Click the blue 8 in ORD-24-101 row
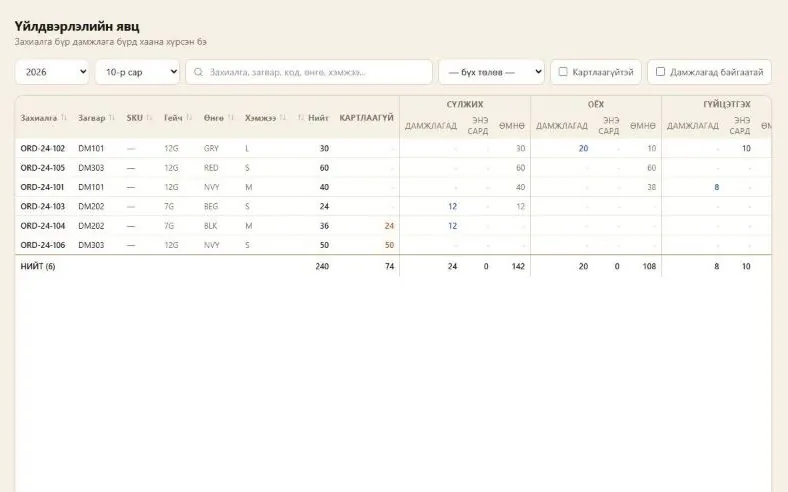 717,187
